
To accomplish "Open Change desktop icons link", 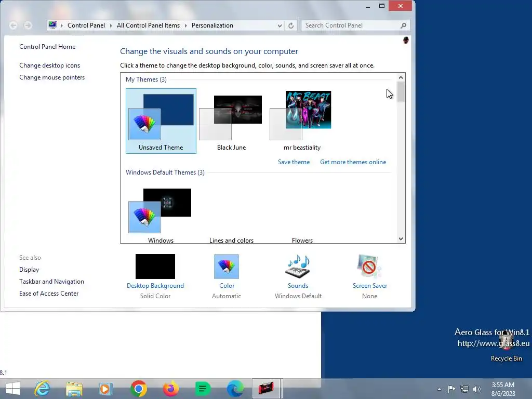I will pos(49,65).
